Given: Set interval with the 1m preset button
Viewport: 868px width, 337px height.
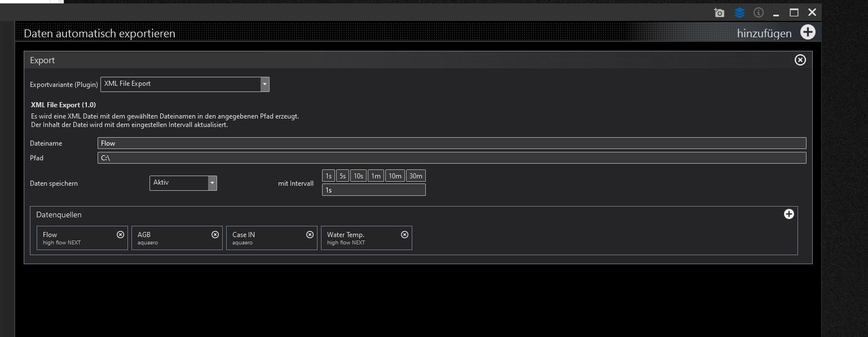Looking at the screenshot, I should [376, 176].
